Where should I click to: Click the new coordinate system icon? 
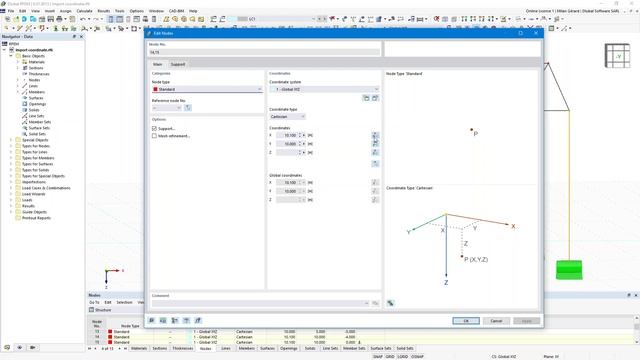366,98
